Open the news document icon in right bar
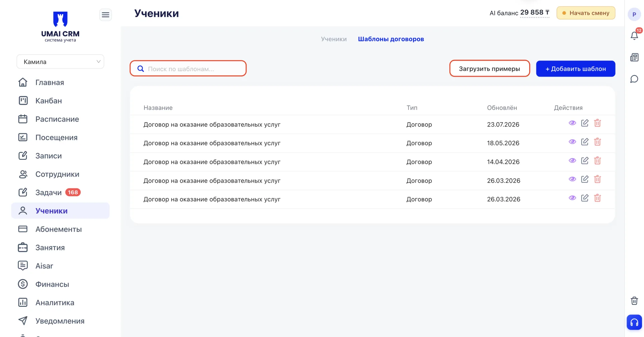The image size is (644, 337). click(x=634, y=57)
